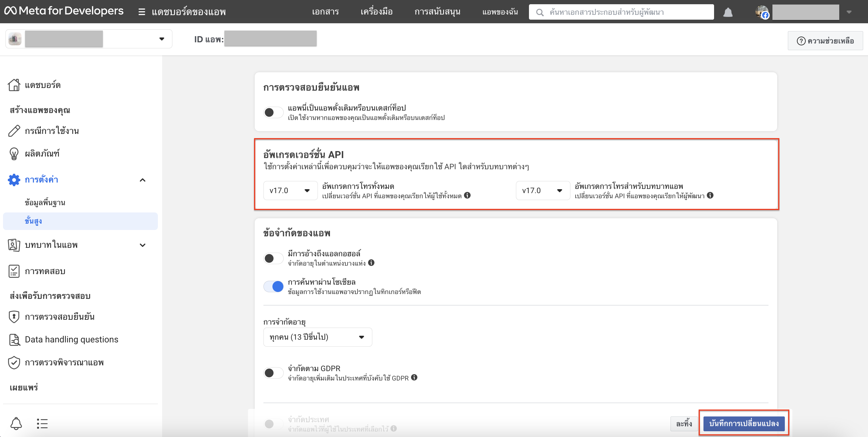Click the ID แอพ label
Screen dimensions: 868x437
[209, 39]
